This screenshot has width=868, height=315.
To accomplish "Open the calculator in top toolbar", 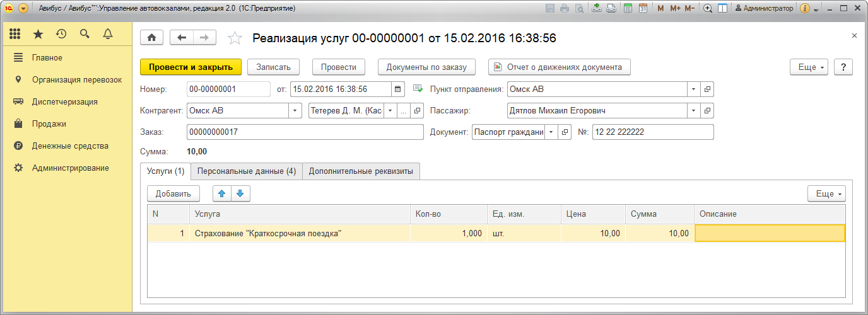I will pyautogui.click(x=628, y=9).
